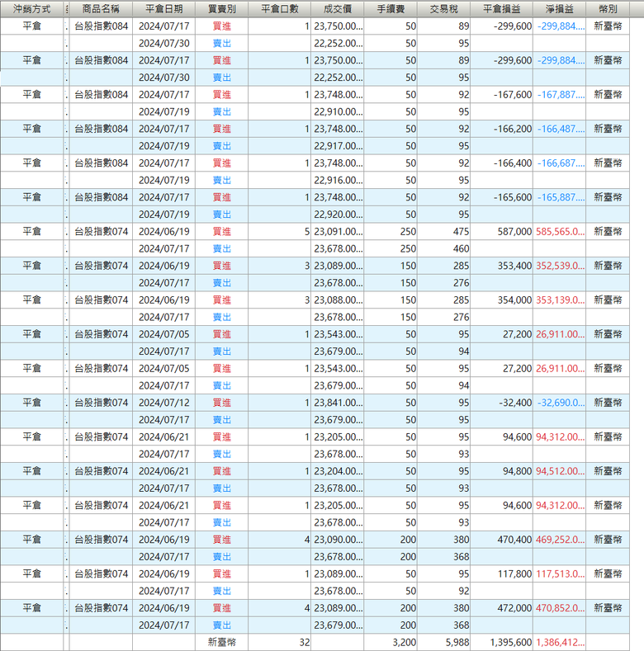Image resolution: width=644 pixels, height=651 pixels.
Task: Click the 22,917.00 sell price cell
Action: coord(338,146)
